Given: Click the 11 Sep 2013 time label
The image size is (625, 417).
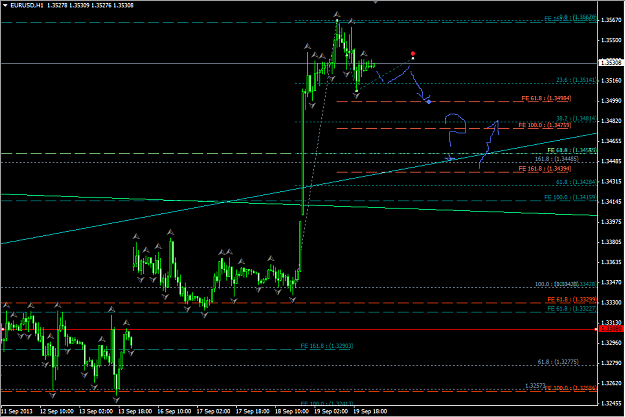Looking at the screenshot, I should pyautogui.click(x=17, y=411).
